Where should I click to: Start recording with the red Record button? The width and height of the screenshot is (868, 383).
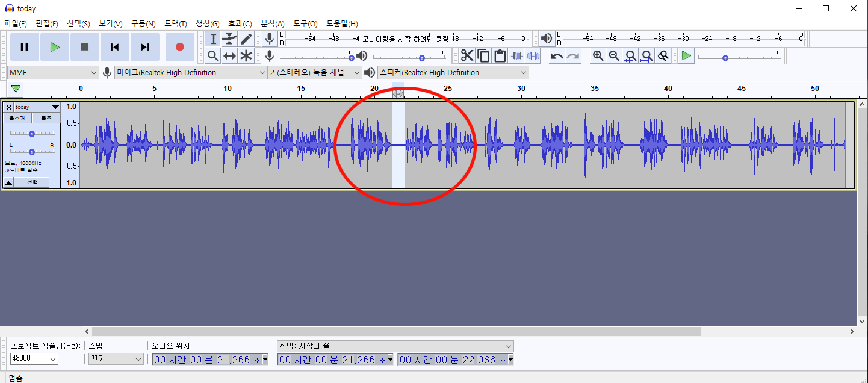pos(179,47)
